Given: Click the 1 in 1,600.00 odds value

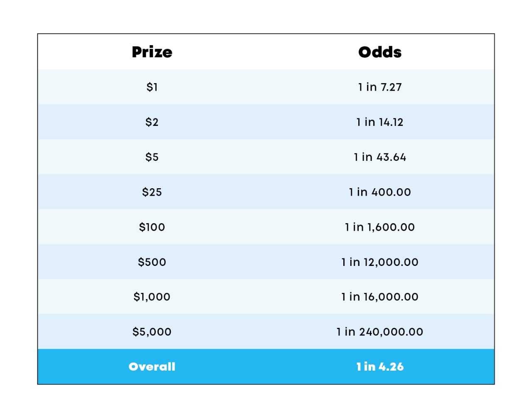Looking at the screenshot, I should pyautogui.click(x=380, y=227).
